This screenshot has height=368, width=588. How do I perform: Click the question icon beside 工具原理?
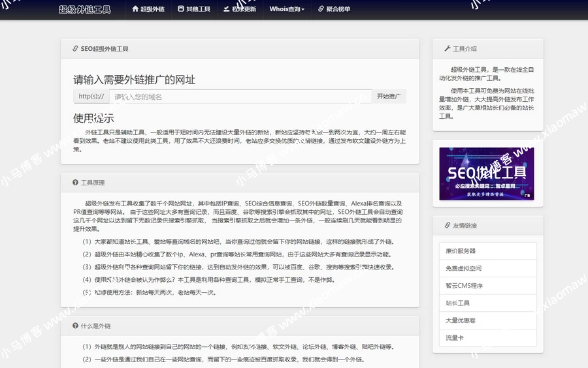coord(75,183)
